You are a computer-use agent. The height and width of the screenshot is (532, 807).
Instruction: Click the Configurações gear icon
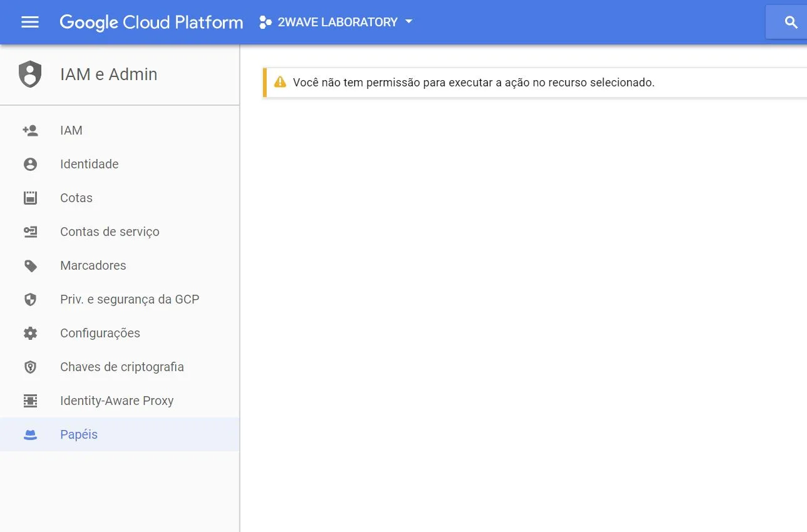[x=30, y=333]
